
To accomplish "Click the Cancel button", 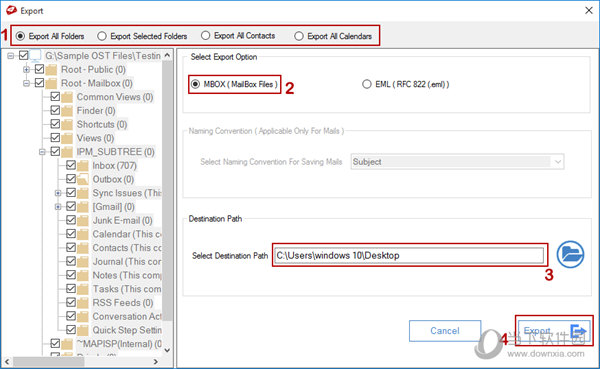I will point(445,331).
